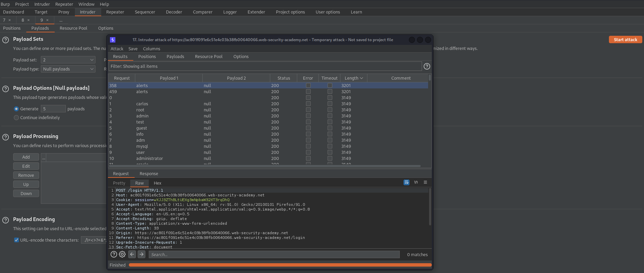Go to next search match arrow

(x=142, y=254)
